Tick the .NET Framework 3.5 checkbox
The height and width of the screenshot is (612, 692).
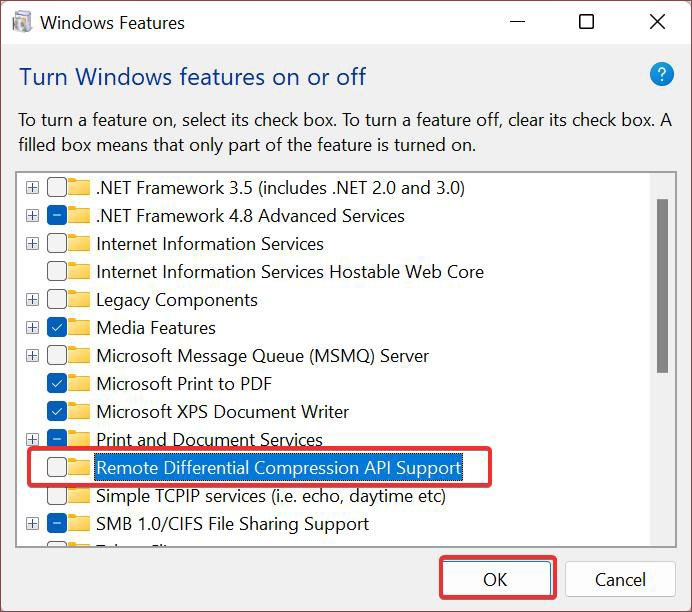57,188
